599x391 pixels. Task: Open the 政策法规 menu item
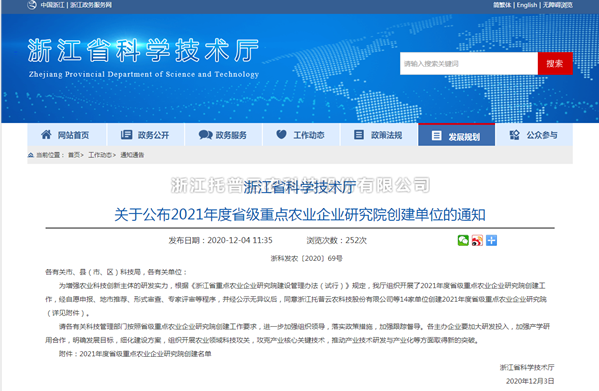click(379, 134)
